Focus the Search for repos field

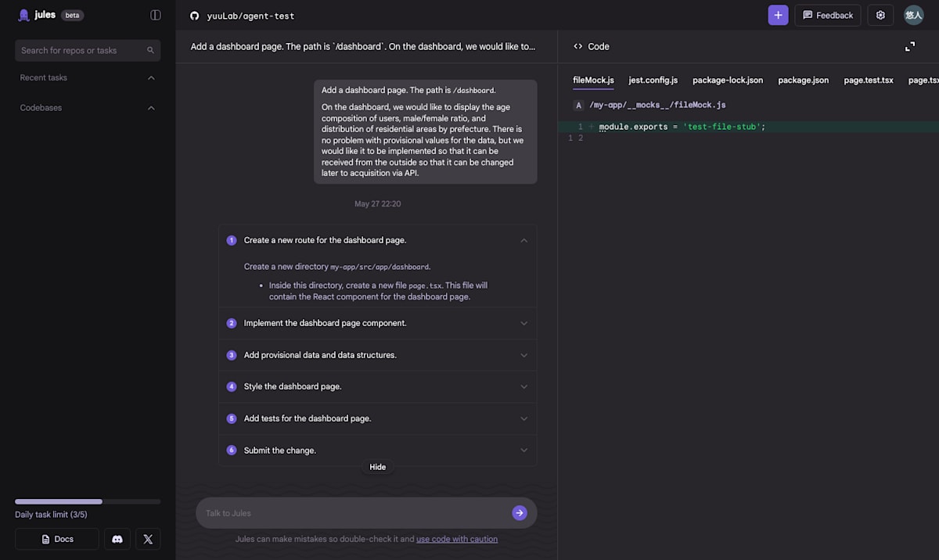(88, 50)
